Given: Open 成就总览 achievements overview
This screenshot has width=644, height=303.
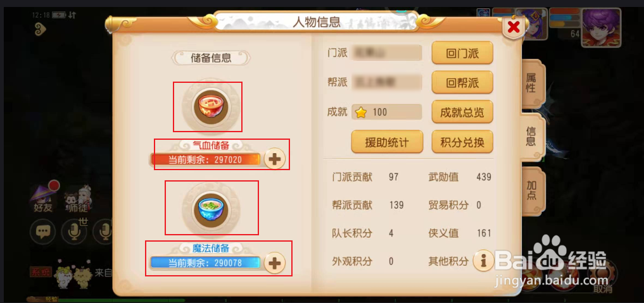Looking at the screenshot, I should tap(462, 111).
